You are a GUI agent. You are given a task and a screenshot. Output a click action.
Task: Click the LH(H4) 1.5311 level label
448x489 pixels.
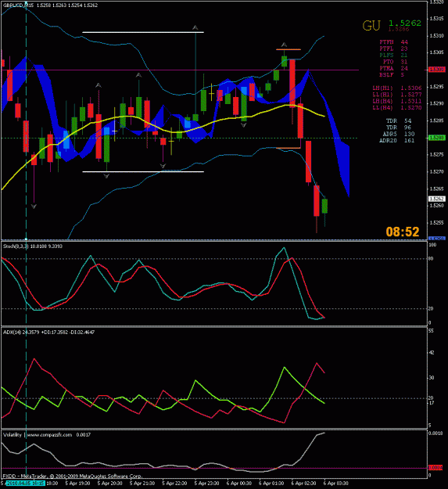click(x=397, y=102)
